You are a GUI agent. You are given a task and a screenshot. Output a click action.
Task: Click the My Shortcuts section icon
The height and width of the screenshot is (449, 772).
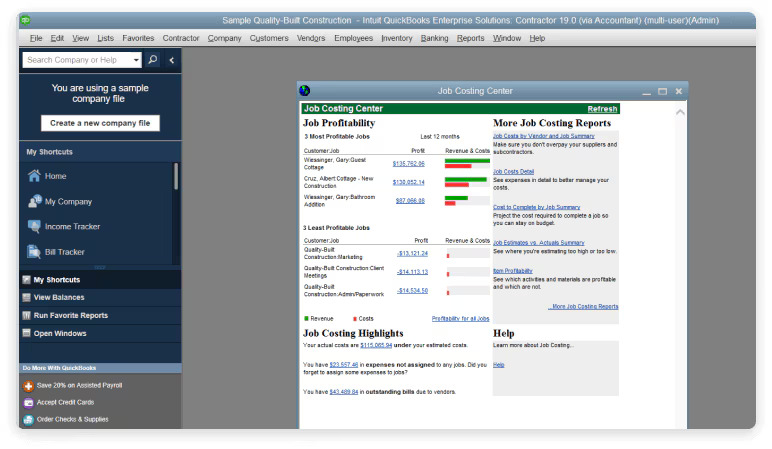coord(27,280)
